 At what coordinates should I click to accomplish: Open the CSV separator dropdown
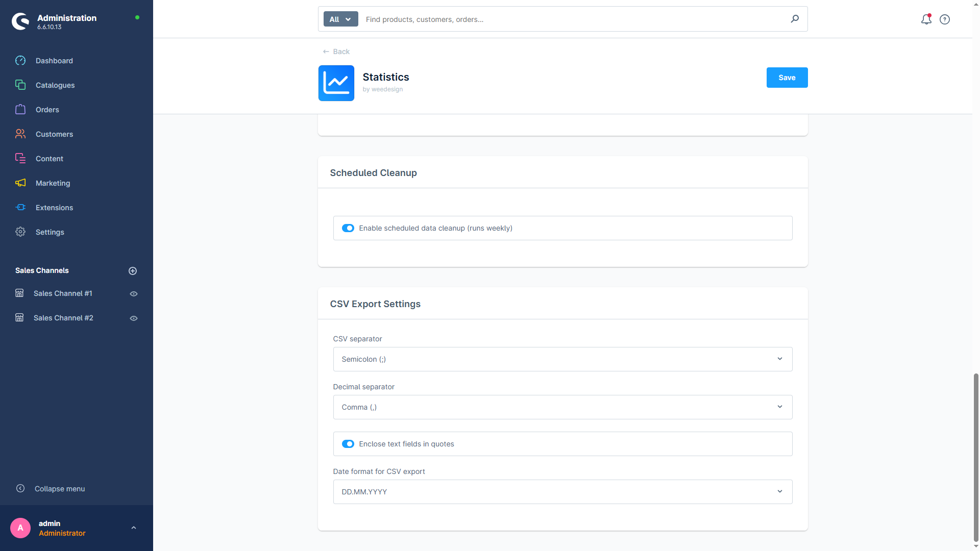tap(562, 359)
